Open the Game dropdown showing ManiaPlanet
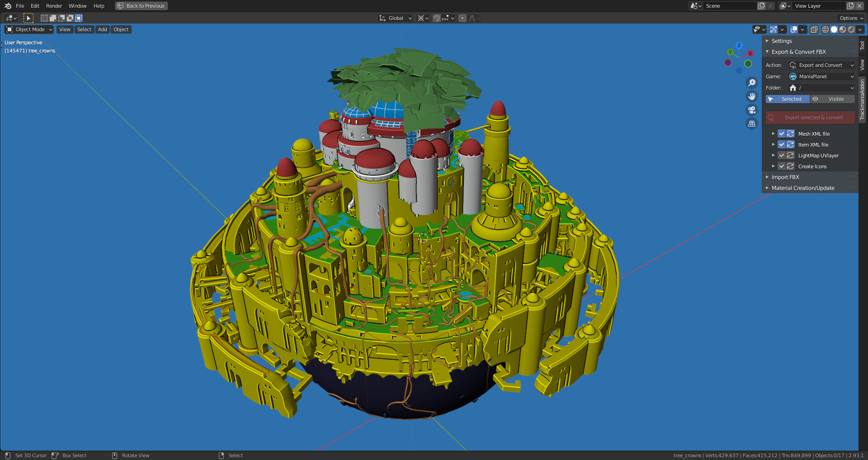This screenshot has height=460, width=868. [x=821, y=76]
